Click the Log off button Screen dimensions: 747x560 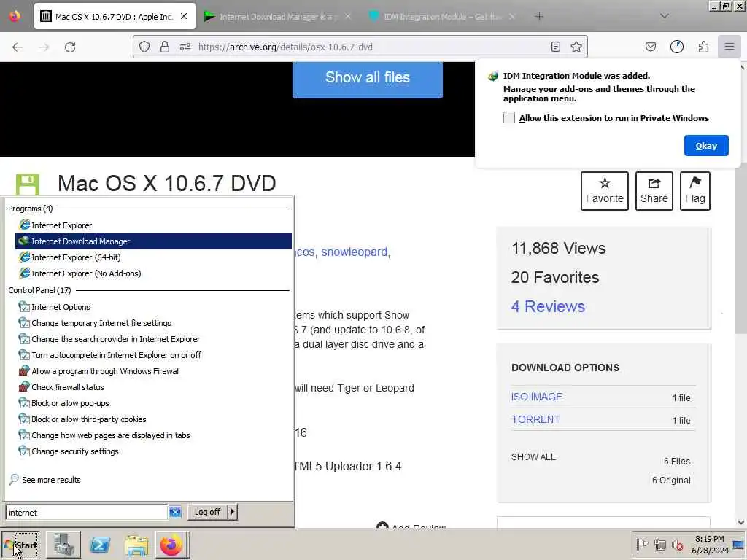[x=207, y=512]
